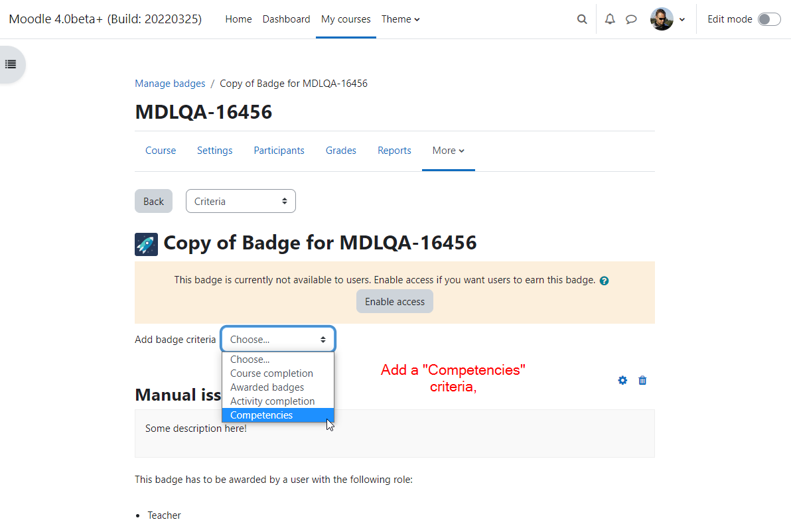Screen dimensions: 791x532
Task: Select Activity completion criteria option
Action: (278, 401)
